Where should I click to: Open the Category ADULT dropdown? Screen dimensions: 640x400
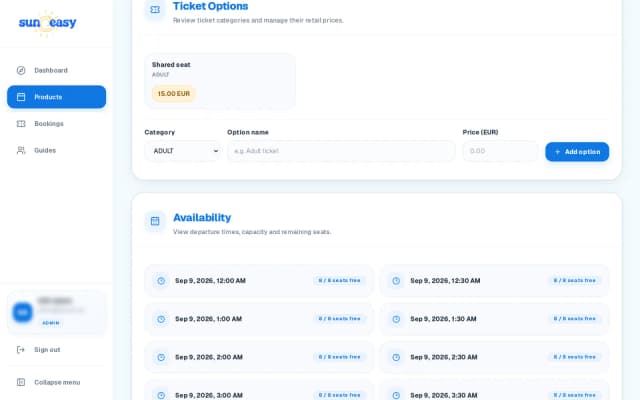pos(182,151)
